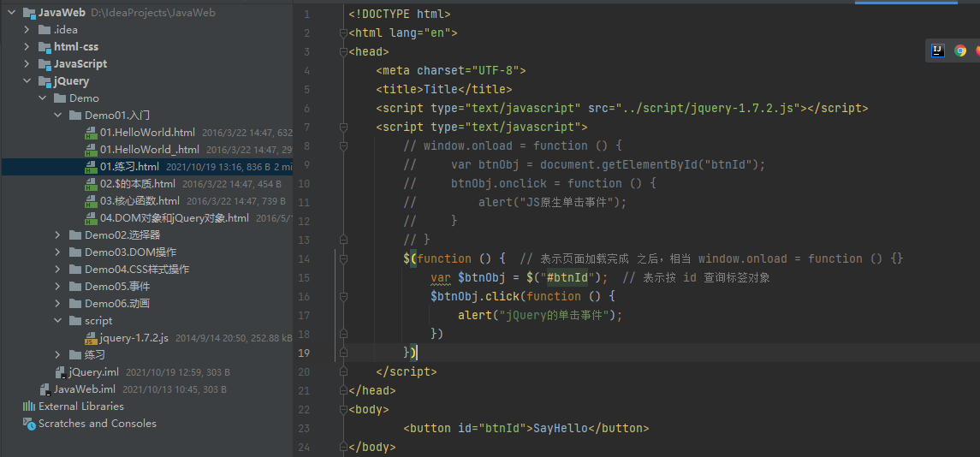The image size is (980, 457).
Task: Collapse the Demo folder
Action: pyautogui.click(x=43, y=98)
